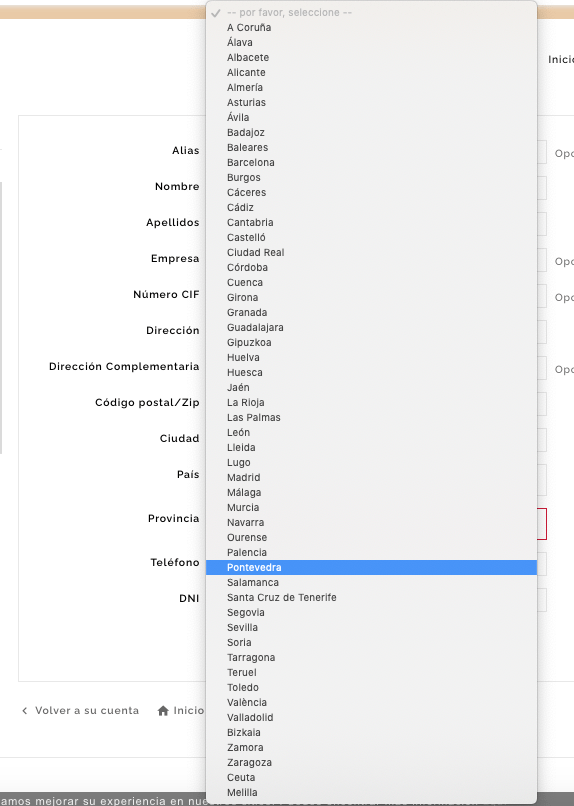The width and height of the screenshot is (574, 806).
Task: Choose Madrid in the province dropdown
Action: click(x=372, y=478)
